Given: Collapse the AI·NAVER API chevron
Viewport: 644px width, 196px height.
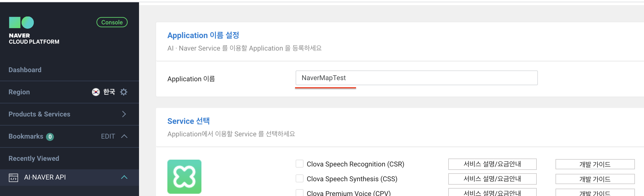Looking at the screenshot, I should pos(124,177).
